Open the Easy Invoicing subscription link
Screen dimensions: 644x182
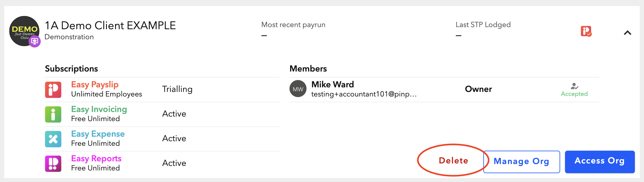(99, 109)
